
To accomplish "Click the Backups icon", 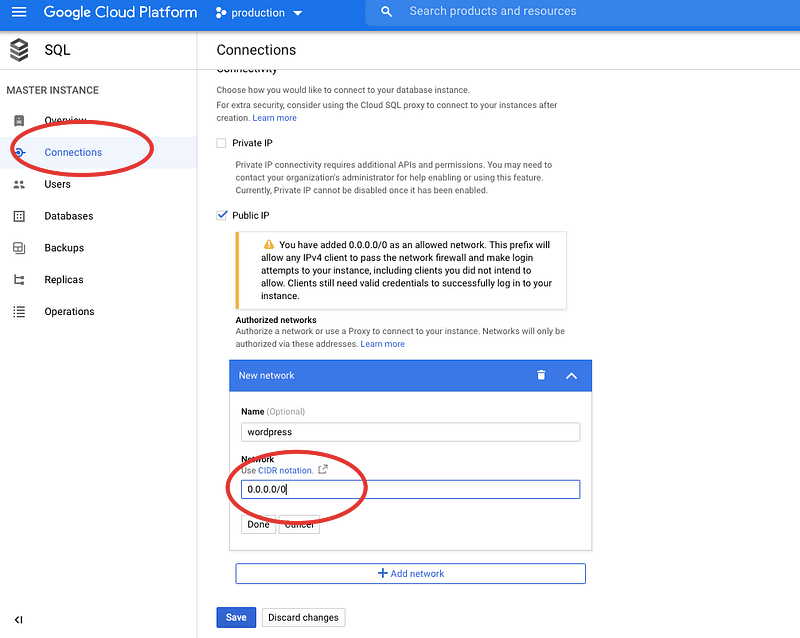I will (19, 248).
